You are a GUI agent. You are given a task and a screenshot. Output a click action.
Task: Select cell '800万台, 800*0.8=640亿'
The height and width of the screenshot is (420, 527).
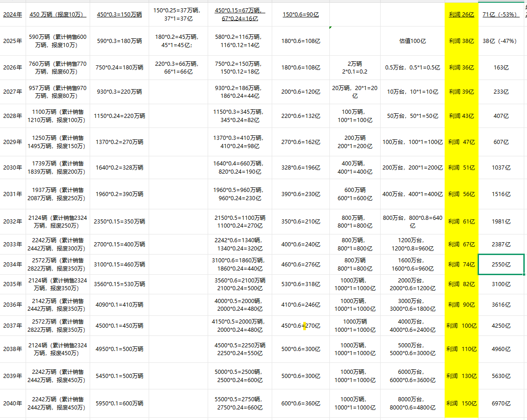coord(412,222)
